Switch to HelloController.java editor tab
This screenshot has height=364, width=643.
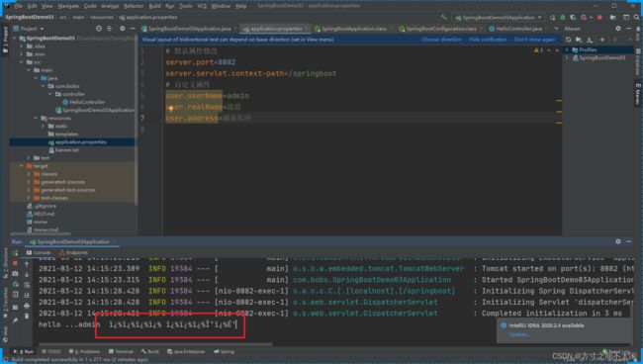515,29
